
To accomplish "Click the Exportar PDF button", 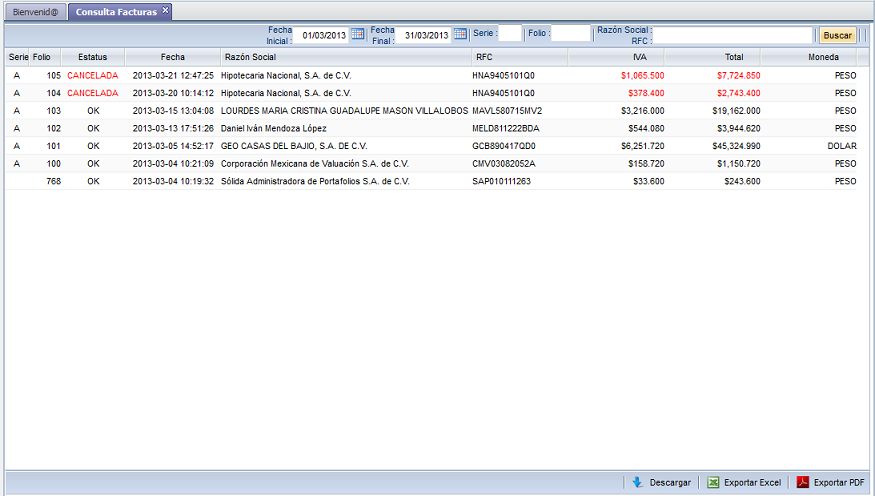I will (830, 482).
